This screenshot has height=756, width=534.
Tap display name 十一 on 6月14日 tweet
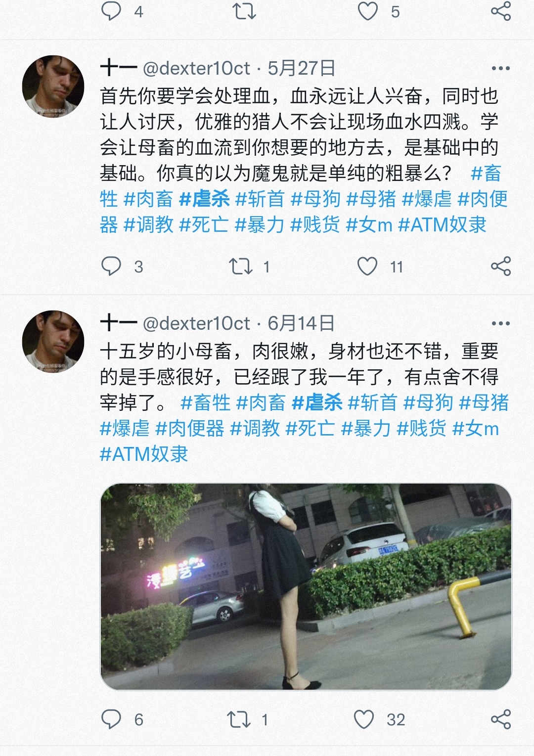pyautogui.click(x=119, y=323)
